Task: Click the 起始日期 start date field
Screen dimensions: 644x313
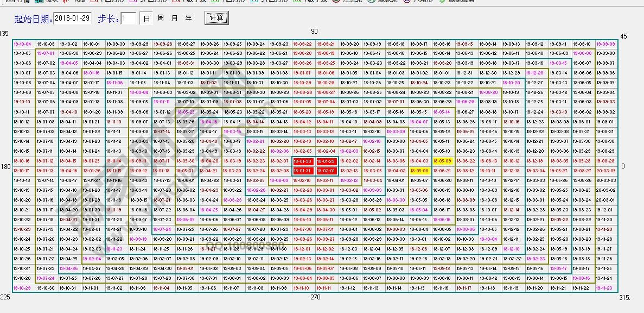Action: pos(73,18)
